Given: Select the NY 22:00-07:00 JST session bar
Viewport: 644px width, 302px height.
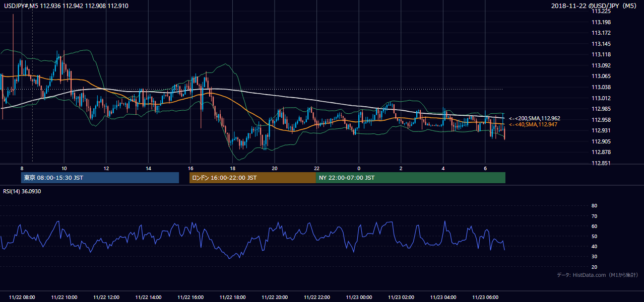Looking at the screenshot, I should 411,178.
